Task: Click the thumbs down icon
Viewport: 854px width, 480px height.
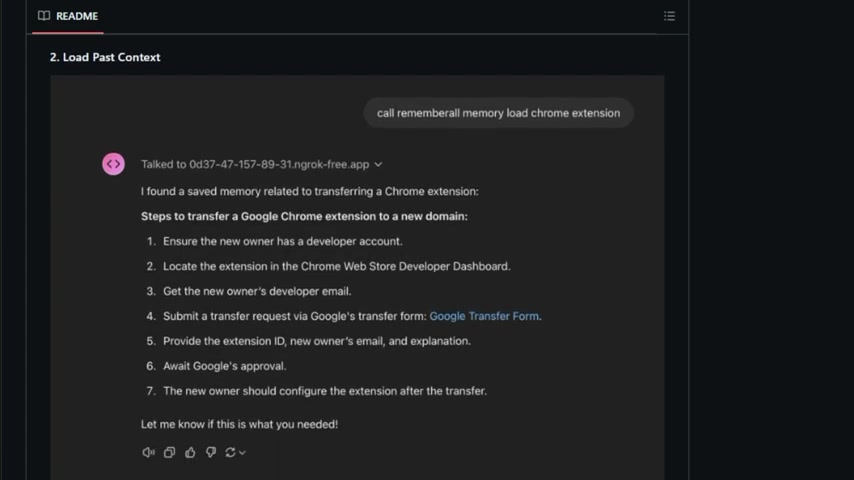Action: point(211,452)
